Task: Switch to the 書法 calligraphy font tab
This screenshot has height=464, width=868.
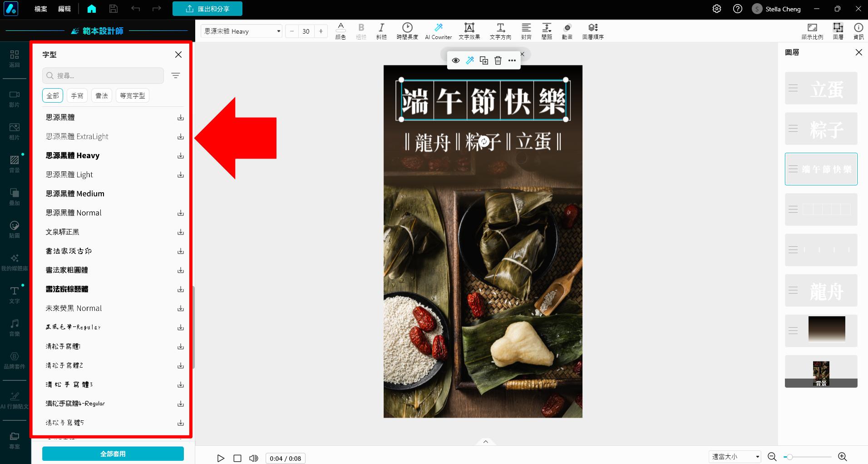Action: (x=101, y=95)
